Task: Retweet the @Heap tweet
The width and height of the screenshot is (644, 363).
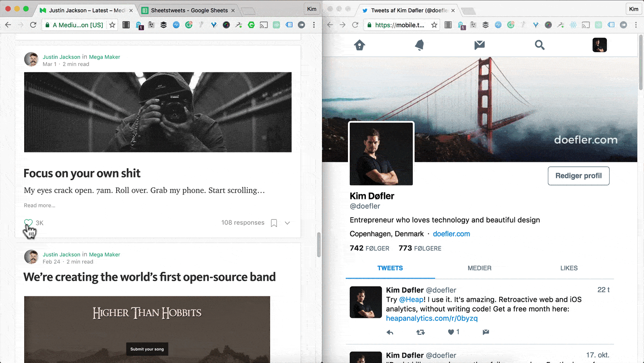Action: [x=420, y=332]
